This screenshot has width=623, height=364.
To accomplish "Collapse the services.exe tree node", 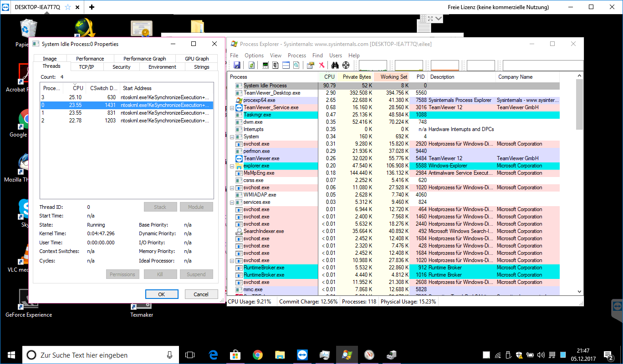I will 232,202.
